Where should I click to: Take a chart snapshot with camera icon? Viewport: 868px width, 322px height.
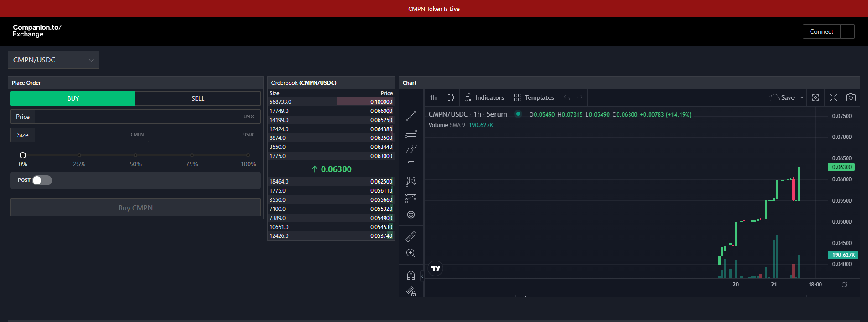(850, 97)
